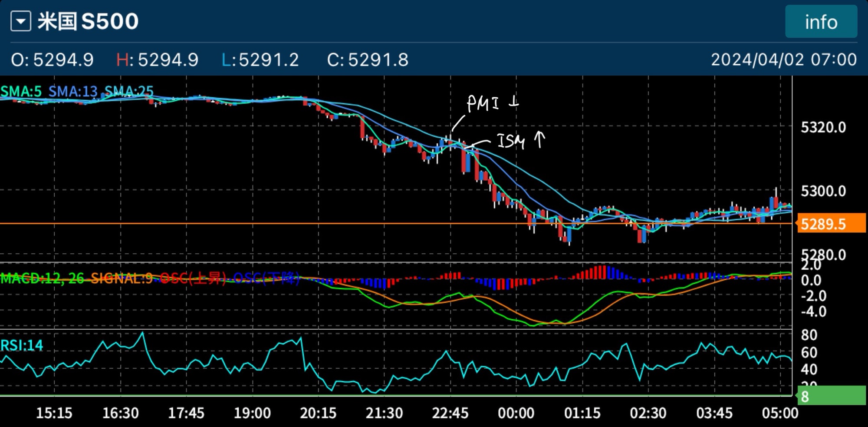Tap the handwritten PMI annotation

click(491, 104)
